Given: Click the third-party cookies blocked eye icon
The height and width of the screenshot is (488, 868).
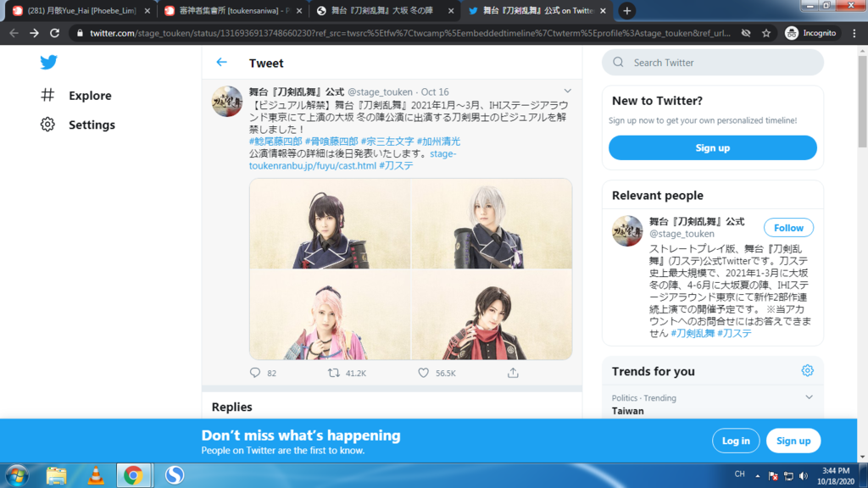Looking at the screenshot, I should [746, 33].
